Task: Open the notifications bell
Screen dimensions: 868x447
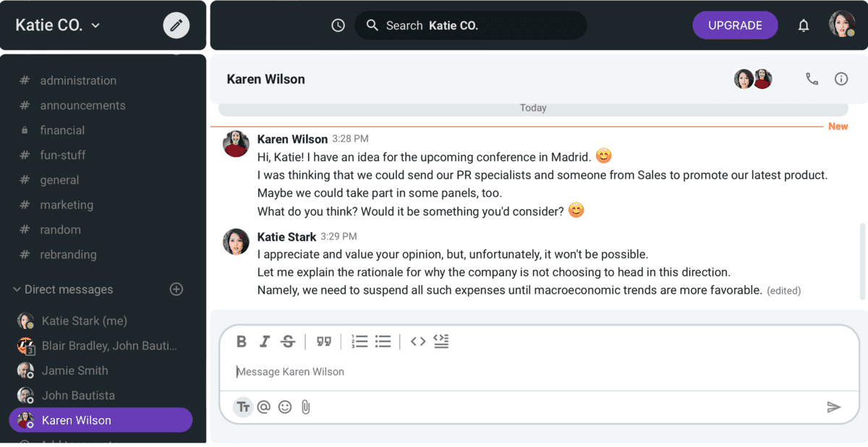Action: click(804, 25)
